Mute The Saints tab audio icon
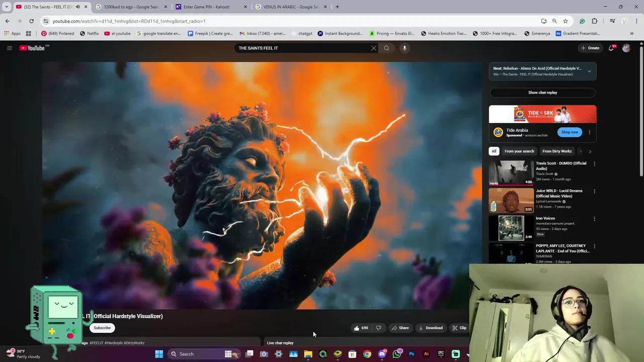 pos(77,7)
